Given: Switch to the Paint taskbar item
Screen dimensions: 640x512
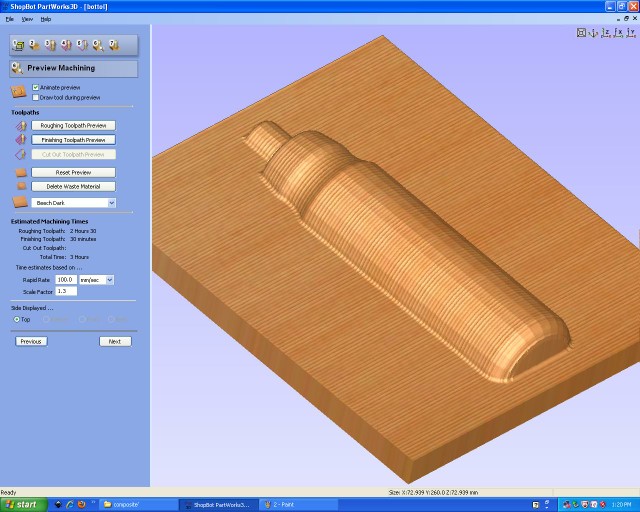Looking at the screenshot, I should pyautogui.click(x=298, y=505).
